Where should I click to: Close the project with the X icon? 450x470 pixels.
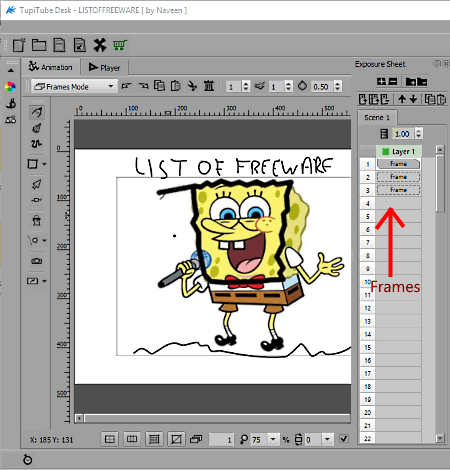[100, 45]
